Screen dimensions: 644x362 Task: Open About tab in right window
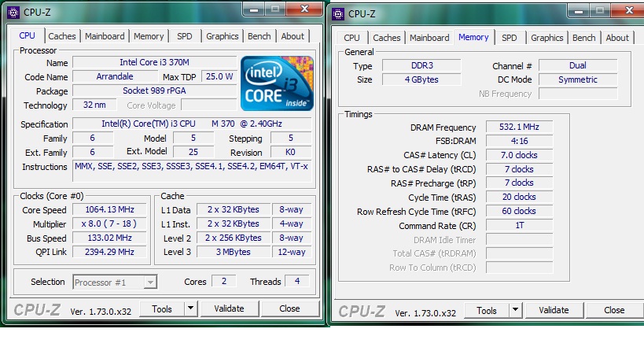617,38
